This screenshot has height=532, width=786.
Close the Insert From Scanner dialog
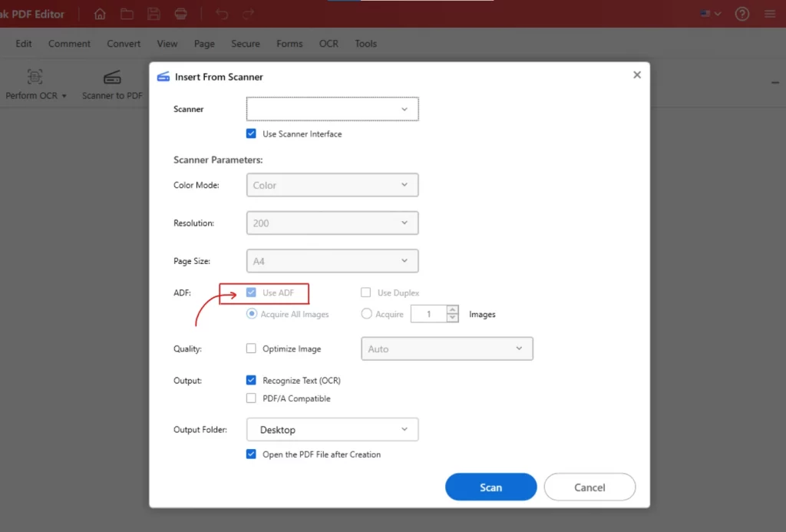coord(636,74)
